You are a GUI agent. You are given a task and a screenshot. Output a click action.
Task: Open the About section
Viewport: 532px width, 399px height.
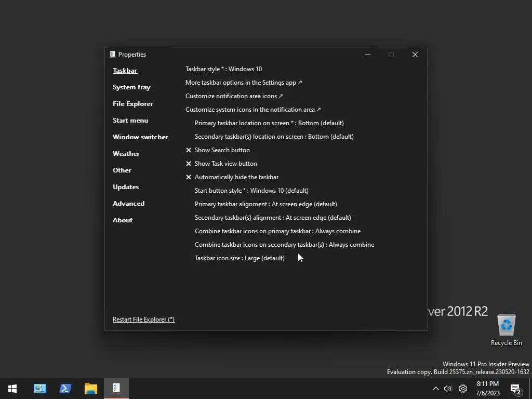pyautogui.click(x=123, y=220)
